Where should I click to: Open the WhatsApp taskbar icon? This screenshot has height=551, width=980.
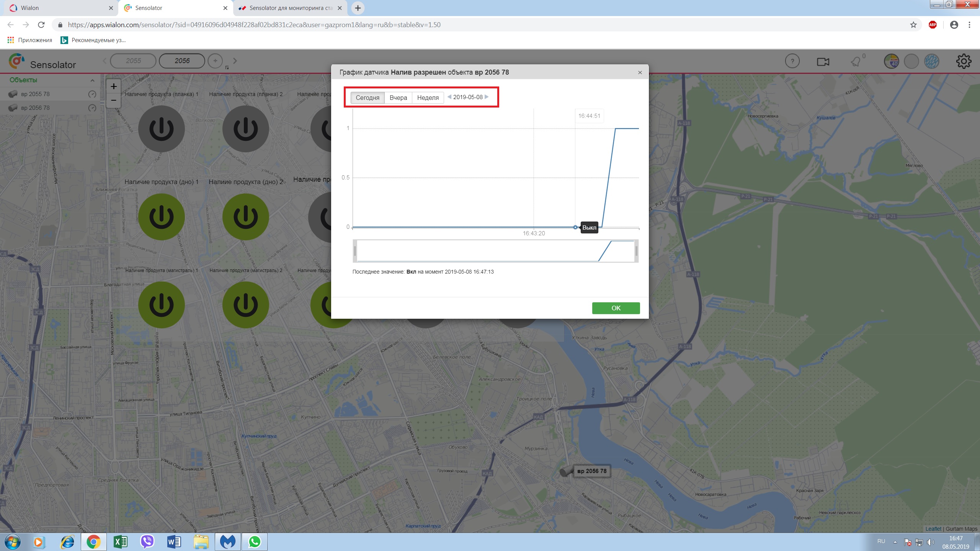[x=255, y=542]
